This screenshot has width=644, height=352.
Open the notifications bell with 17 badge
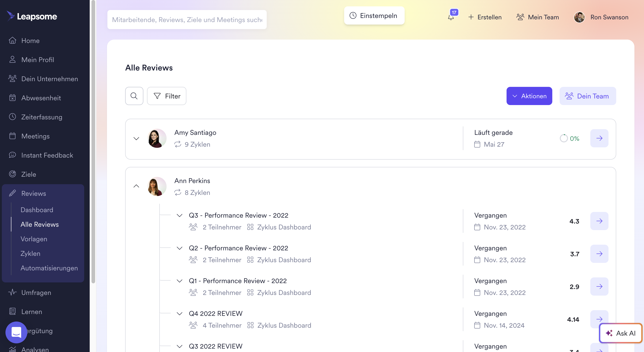coord(452,15)
